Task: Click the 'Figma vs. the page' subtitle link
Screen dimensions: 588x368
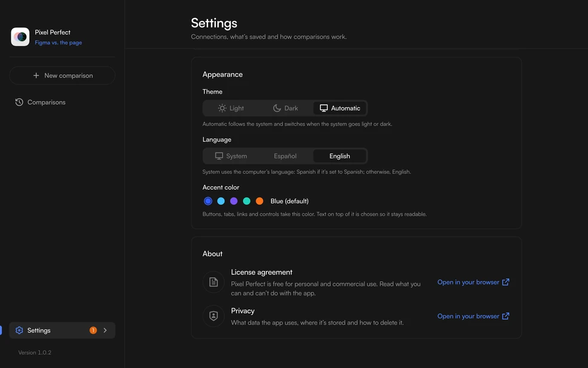Action: 59,42
